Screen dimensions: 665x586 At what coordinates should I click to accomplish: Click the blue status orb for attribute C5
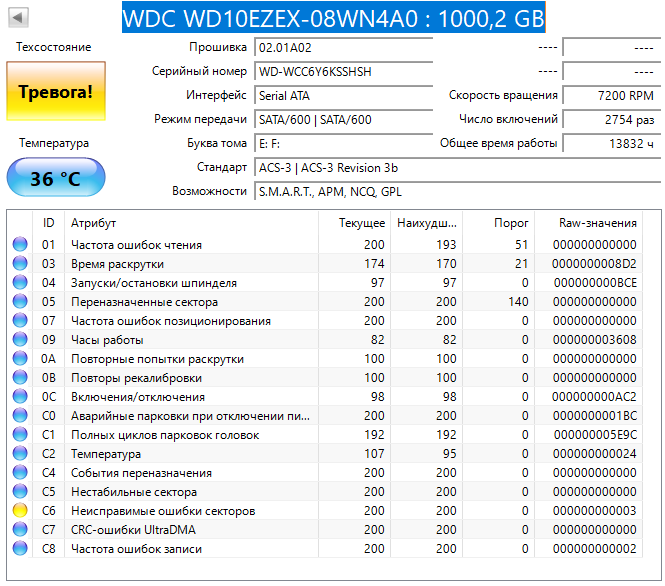pos(20,491)
